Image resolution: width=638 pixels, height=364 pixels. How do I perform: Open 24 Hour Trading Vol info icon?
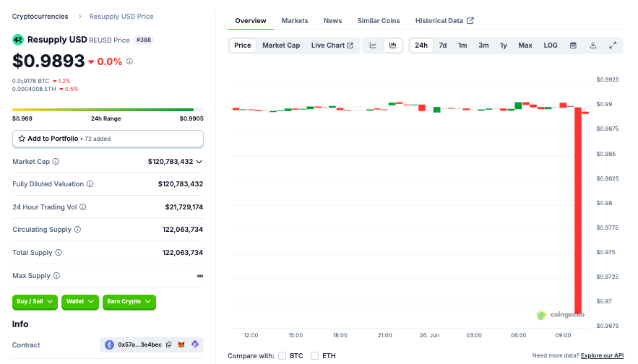83,207
